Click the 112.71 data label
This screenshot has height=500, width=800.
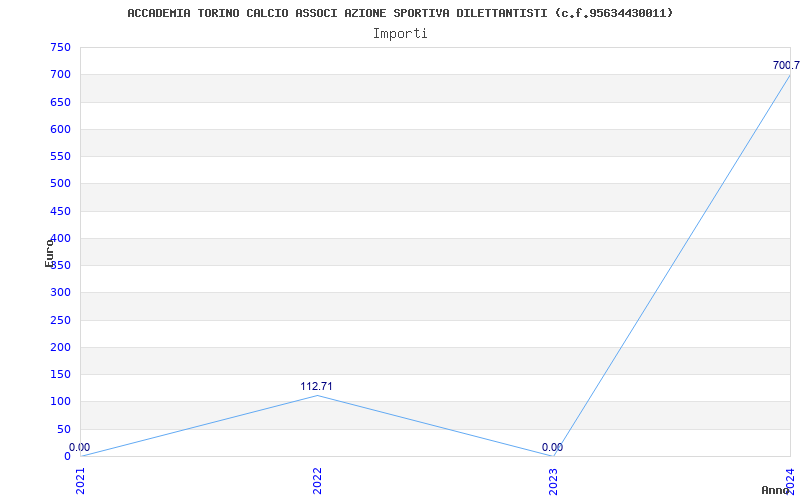316,386
